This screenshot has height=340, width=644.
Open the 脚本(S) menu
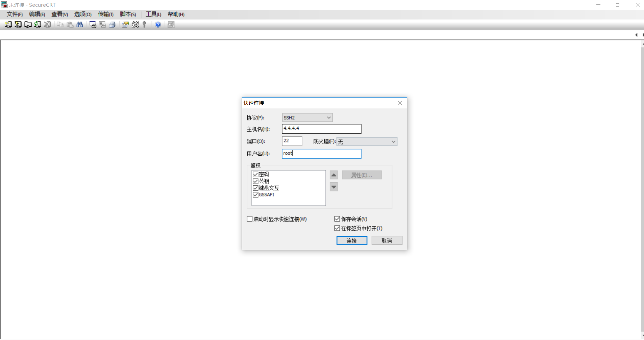point(128,14)
